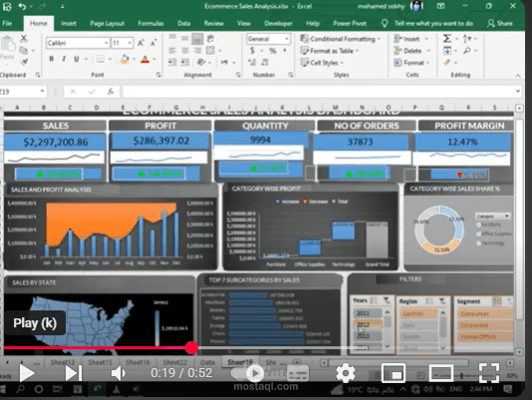Screen dimensions: 532x400
Task: Click the Font Color red A icon
Action: (144, 60)
